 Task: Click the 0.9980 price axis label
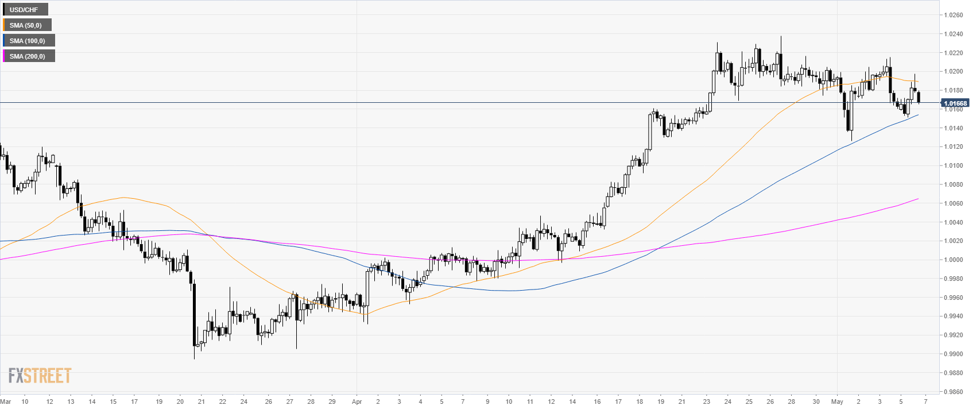pyautogui.click(x=953, y=279)
